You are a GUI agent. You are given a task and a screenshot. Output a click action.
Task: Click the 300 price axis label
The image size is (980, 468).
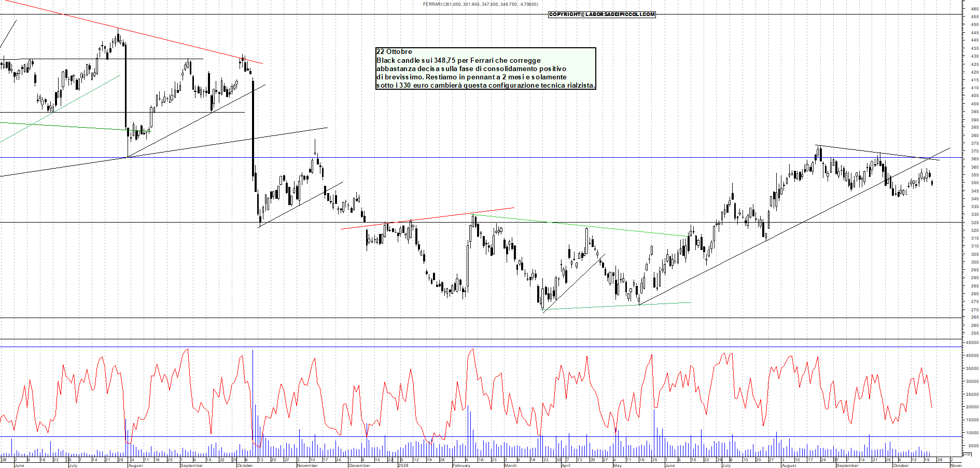[974, 262]
